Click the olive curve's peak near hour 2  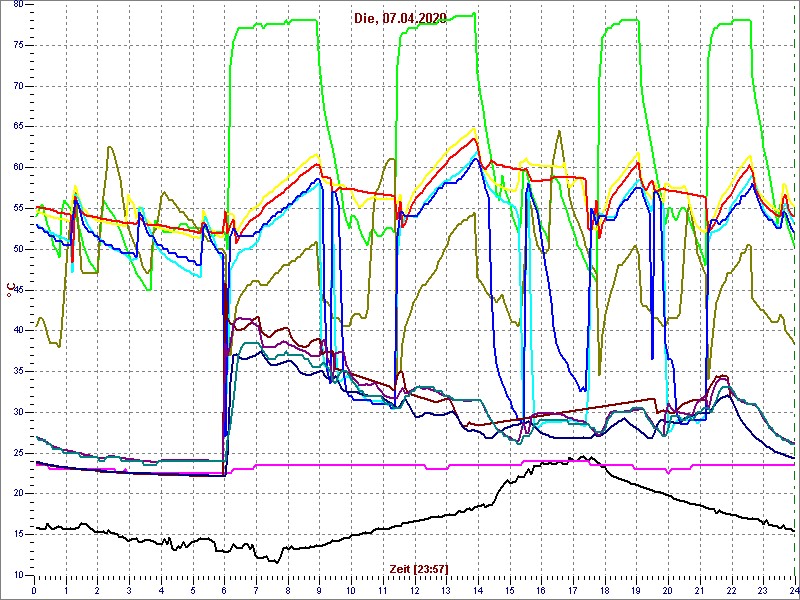tap(109, 147)
